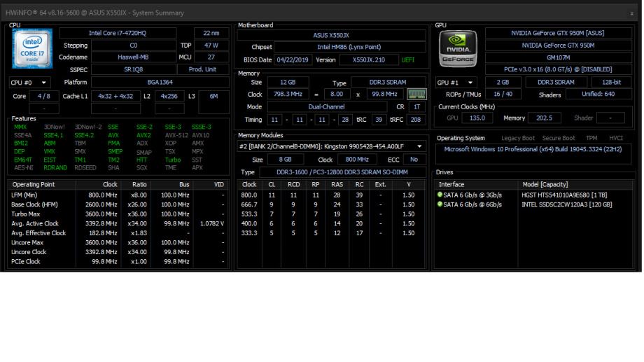Click the Intel HM86 (Lynx Point) chipset

coord(349,47)
